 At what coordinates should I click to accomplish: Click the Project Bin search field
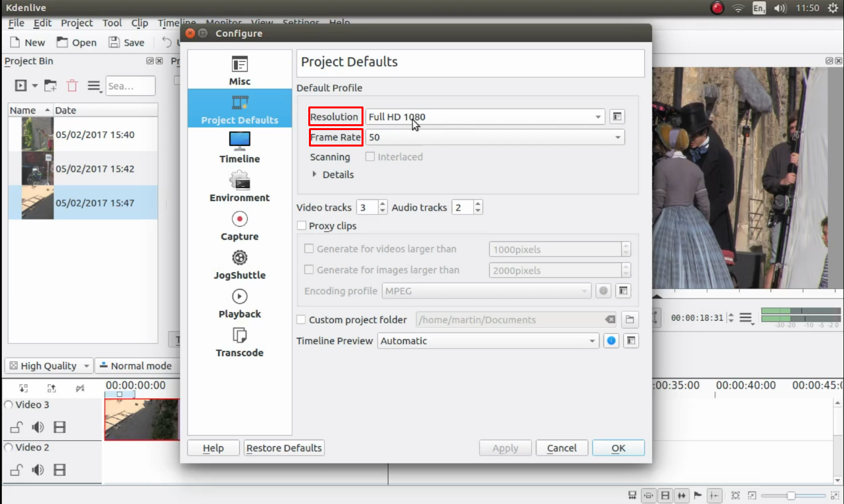(x=130, y=86)
